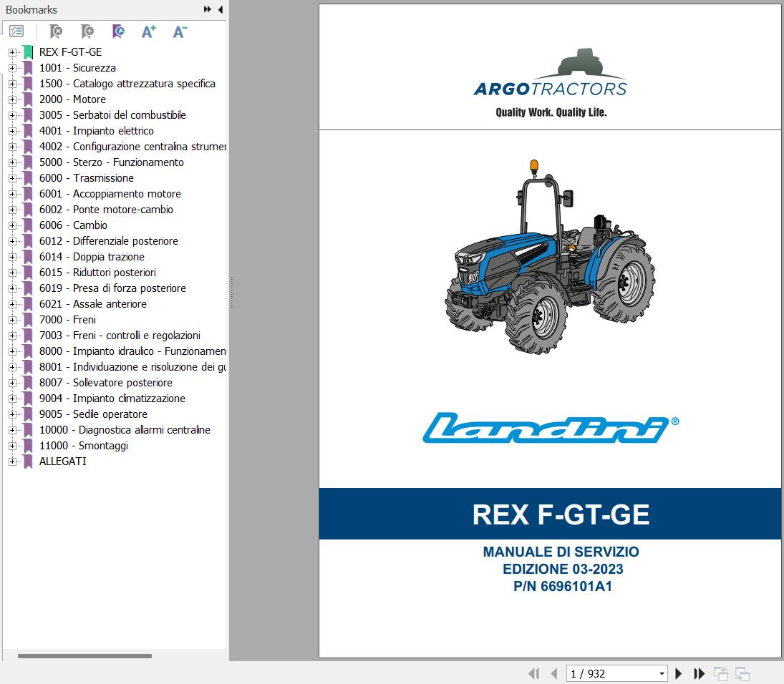Open the bookmark options menu icon

point(16,31)
